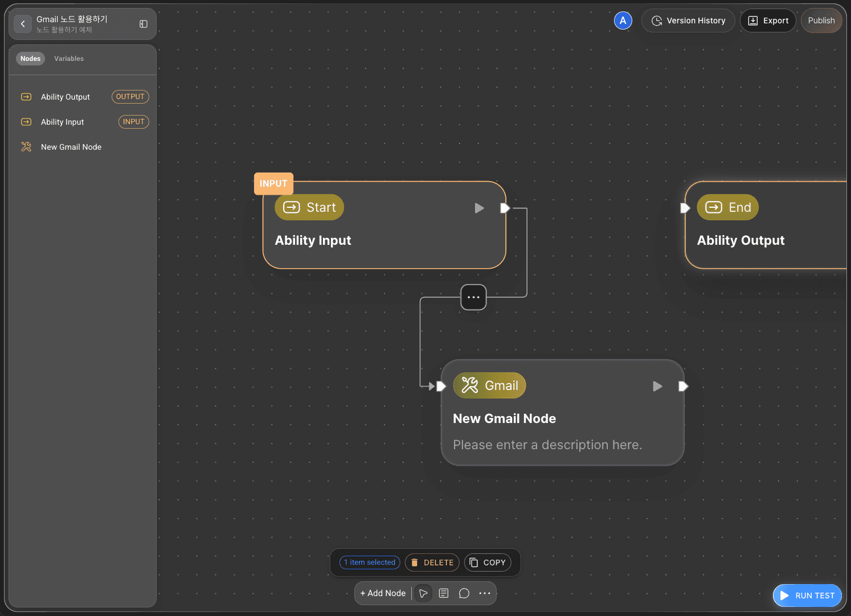This screenshot has width=851, height=616.
Task: Click the Export button
Action: click(x=768, y=20)
